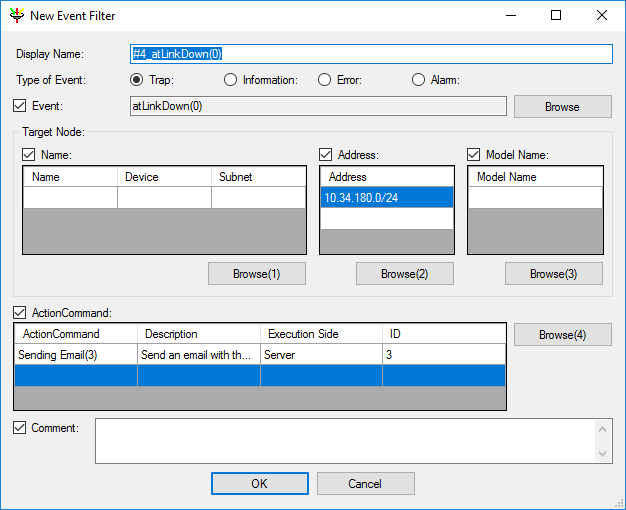
Task: Click the Comment text area
Action: pos(345,441)
